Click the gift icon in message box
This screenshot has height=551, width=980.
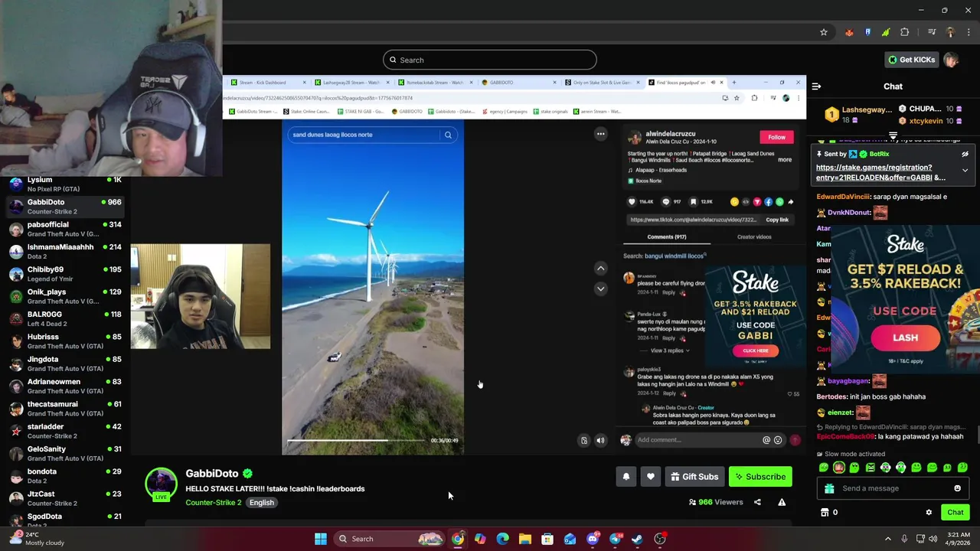[829, 488]
